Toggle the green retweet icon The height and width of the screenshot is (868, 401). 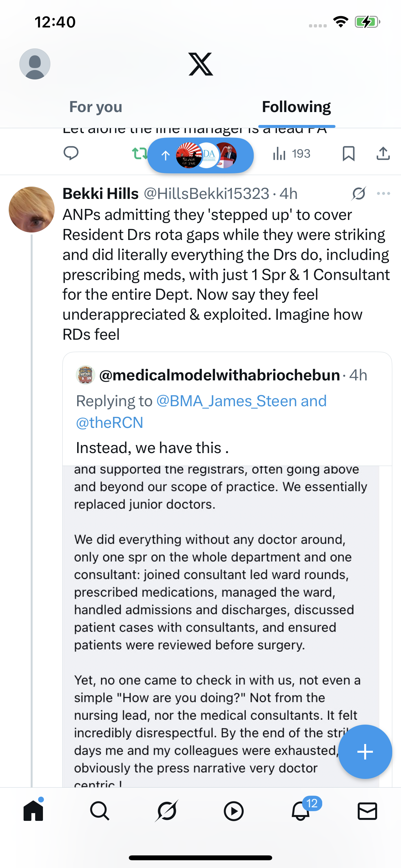coord(139,153)
